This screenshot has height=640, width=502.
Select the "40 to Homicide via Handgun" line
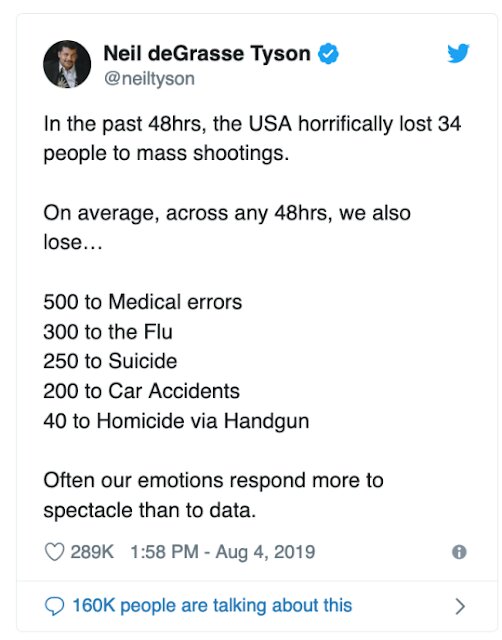click(176, 421)
